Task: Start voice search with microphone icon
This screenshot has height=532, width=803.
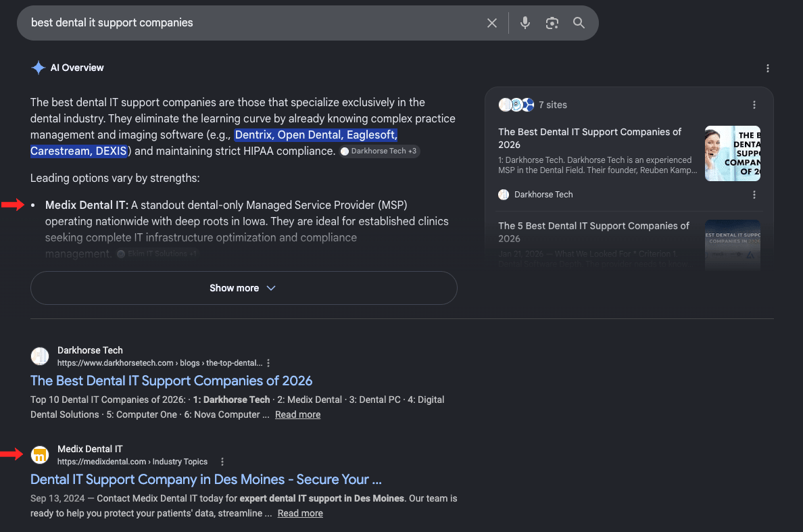Action: pyautogui.click(x=525, y=23)
